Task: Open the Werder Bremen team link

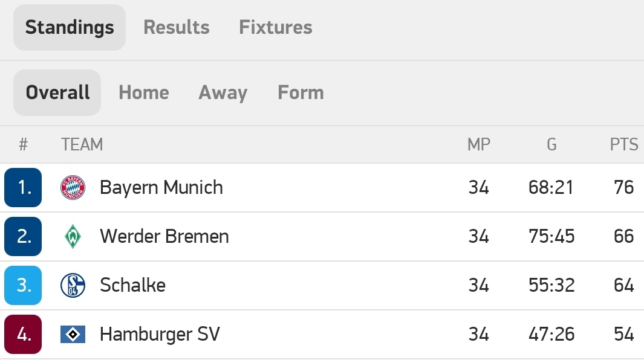Action: pyautogui.click(x=164, y=236)
